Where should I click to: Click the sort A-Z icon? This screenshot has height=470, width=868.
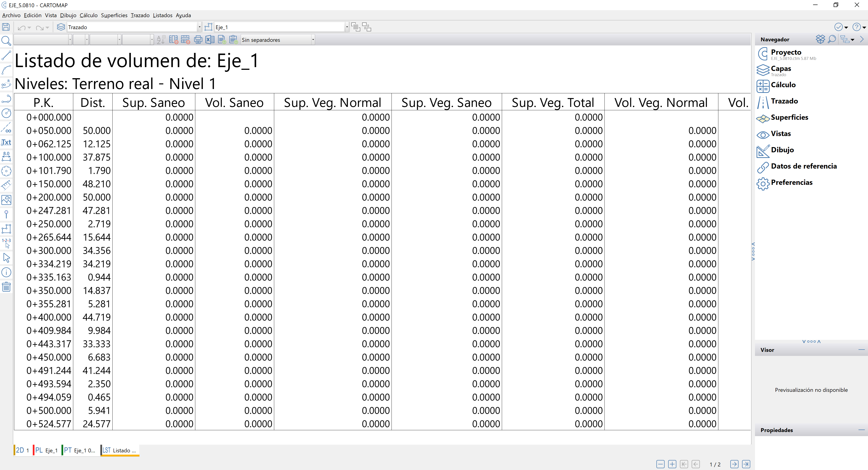coord(161,40)
